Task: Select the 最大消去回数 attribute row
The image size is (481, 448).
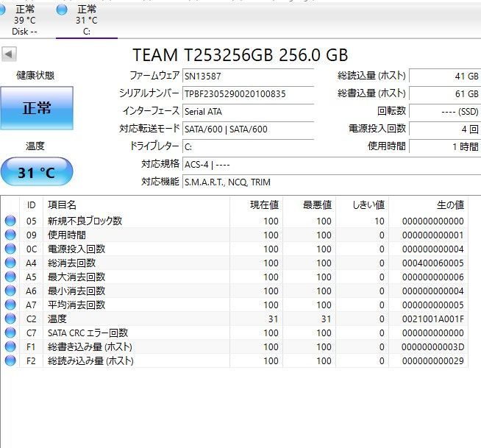Action: tap(76, 277)
